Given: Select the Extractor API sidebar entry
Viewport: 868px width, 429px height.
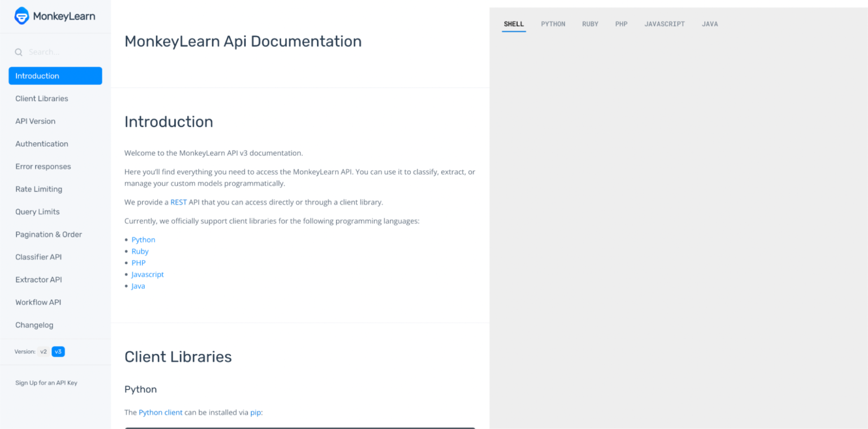Looking at the screenshot, I should 38,279.
